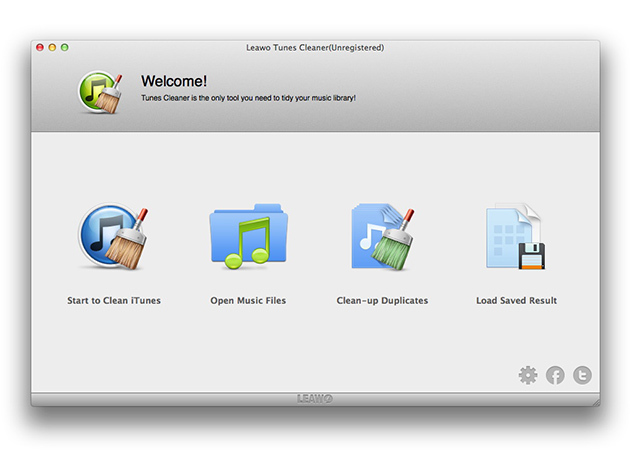Select the Clean-up Duplicates green brush icon

click(x=382, y=237)
